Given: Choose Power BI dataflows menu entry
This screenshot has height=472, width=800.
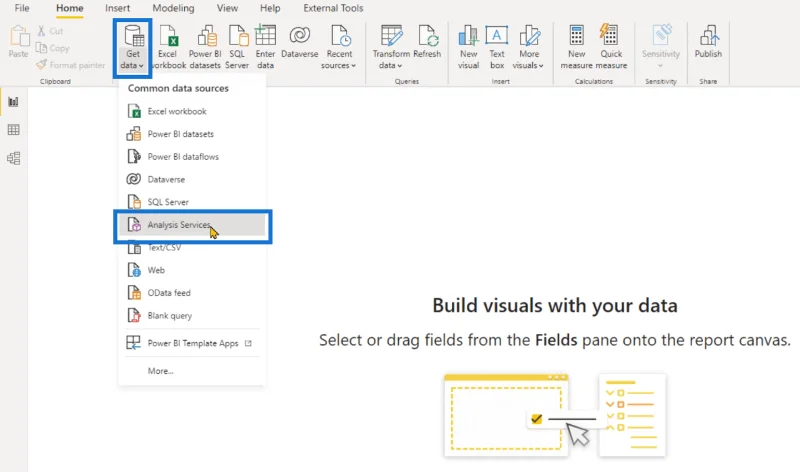Looking at the screenshot, I should coord(192,157).
